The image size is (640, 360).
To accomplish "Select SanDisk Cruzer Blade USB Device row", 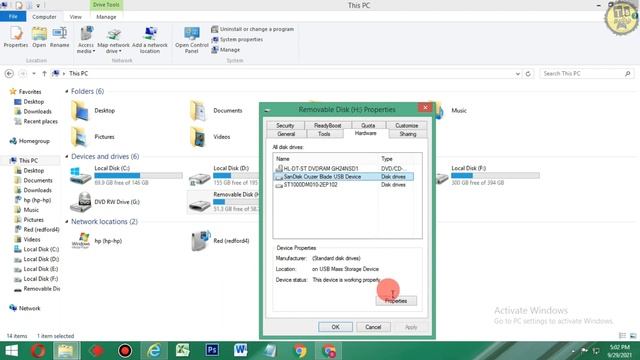I will click(x=343, y=177).
